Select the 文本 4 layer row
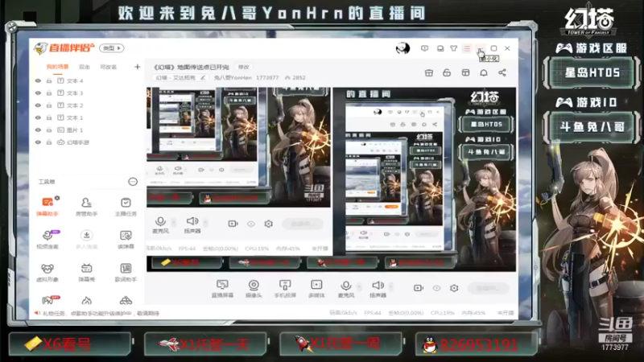This screenshot has height=362, width=644. pos(88,81)
